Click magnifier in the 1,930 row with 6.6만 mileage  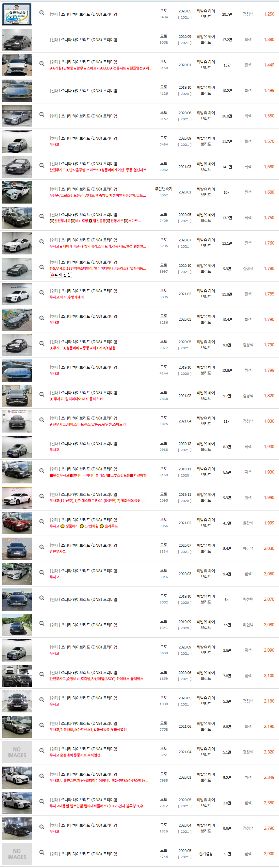(42, 471)
